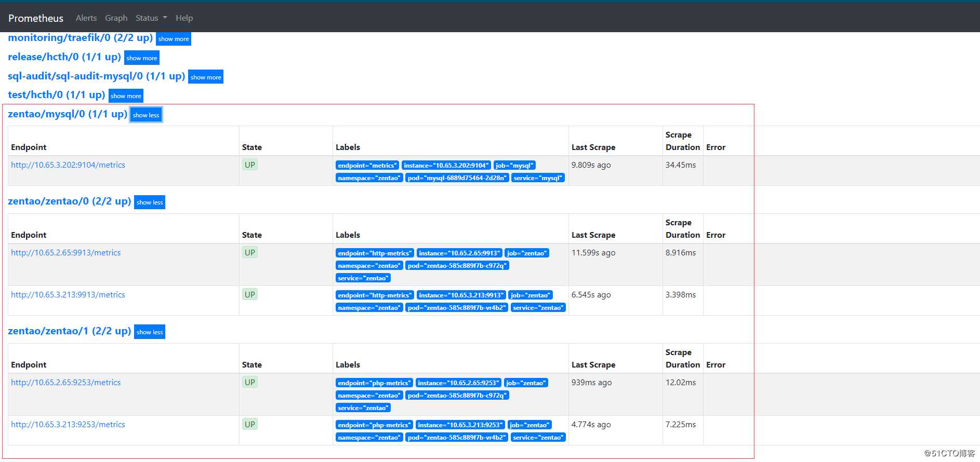
Task: Click label endpoint="metrics"
Action: click(367, 166)
